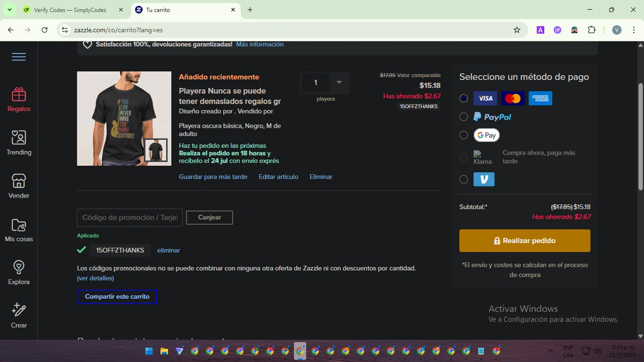
Task: Open Chrome profile avatar V
Action: click(x=617, y=30)
